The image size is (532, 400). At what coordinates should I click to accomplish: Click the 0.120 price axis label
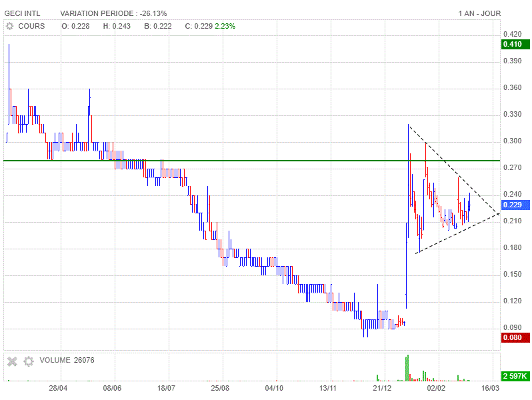(512, 301)
